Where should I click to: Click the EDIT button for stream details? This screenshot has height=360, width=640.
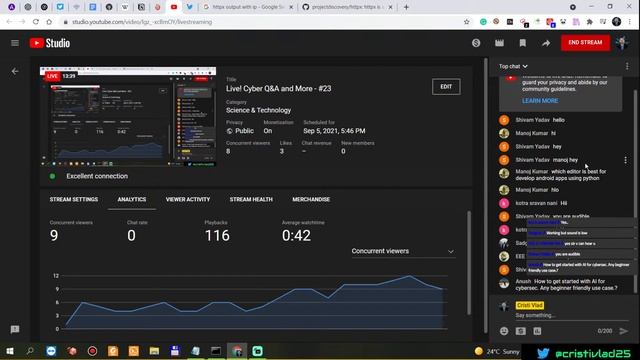coord(446,87)
